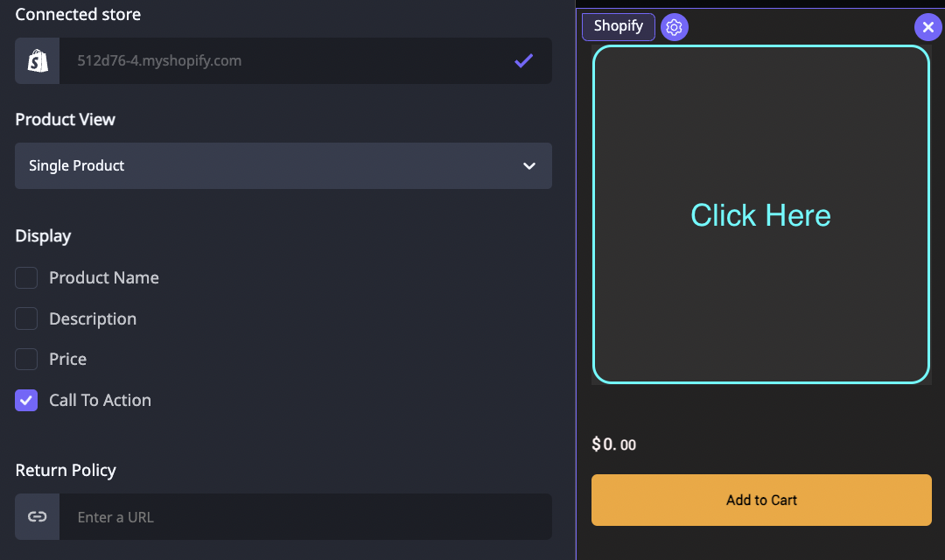Click the chevron on the Product View selector

[x=528, y=165]
